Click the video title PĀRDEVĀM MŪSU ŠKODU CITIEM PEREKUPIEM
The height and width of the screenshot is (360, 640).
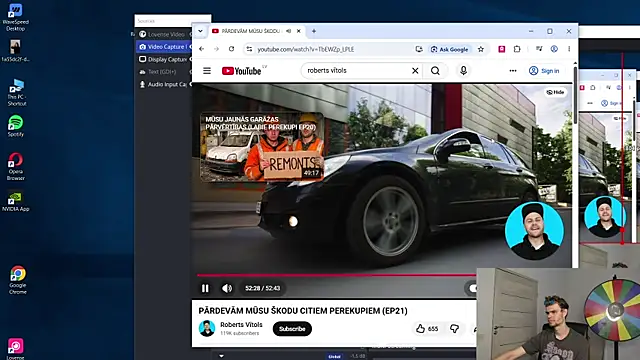point(303,311)
